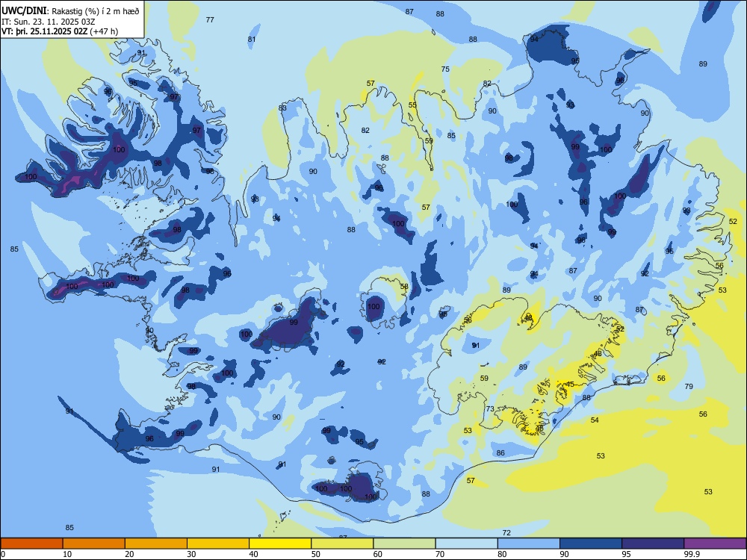
Task: Click the title text 'UWC/DINI: Rakastig (%) í 2 m hæð'
Action: [70, 11]
